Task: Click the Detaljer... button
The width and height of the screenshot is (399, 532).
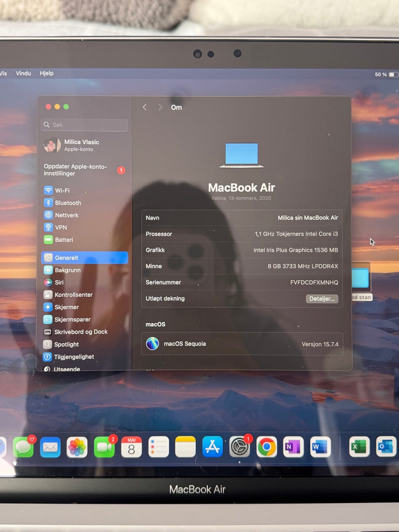Action: coord(322,298)
